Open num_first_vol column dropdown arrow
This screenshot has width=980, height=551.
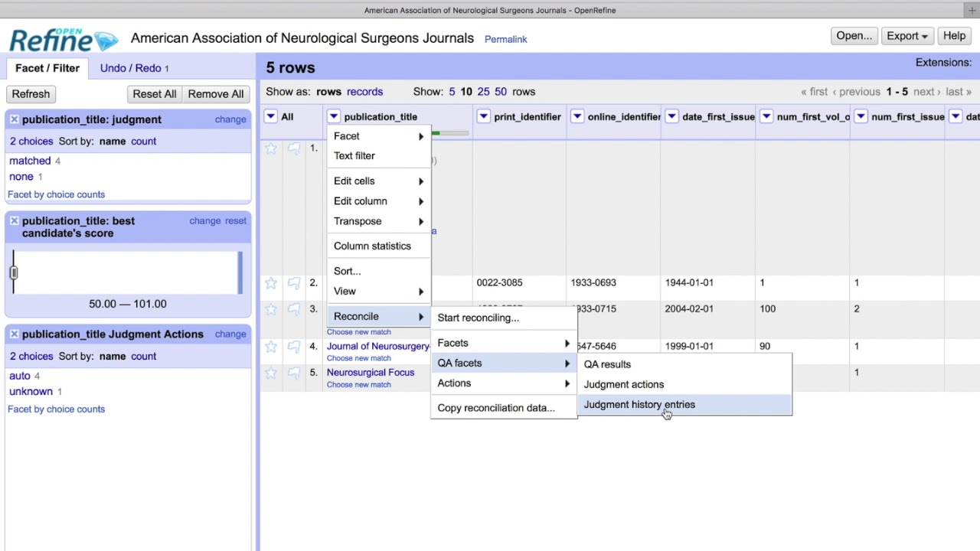[766, 117]
